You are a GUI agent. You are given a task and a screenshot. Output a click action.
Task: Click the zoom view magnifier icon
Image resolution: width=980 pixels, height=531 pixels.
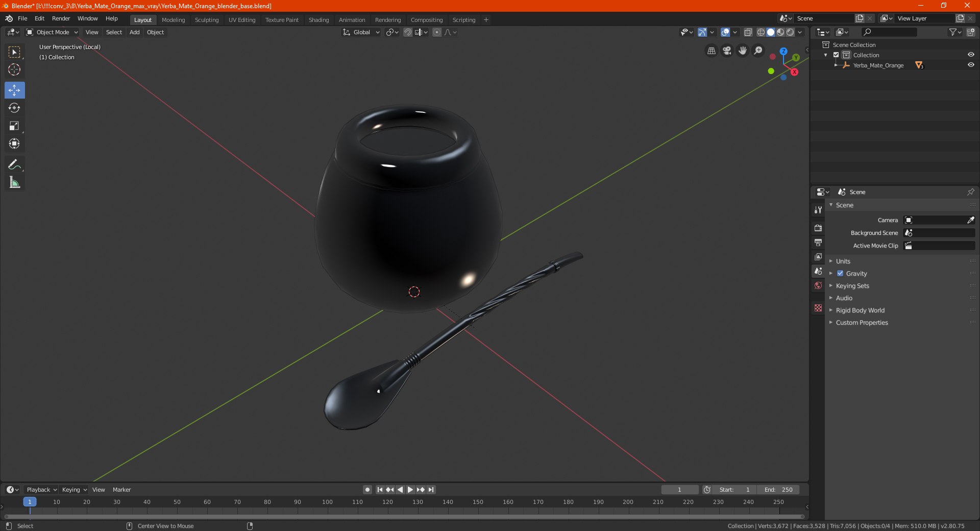click(x=758, y=51)
